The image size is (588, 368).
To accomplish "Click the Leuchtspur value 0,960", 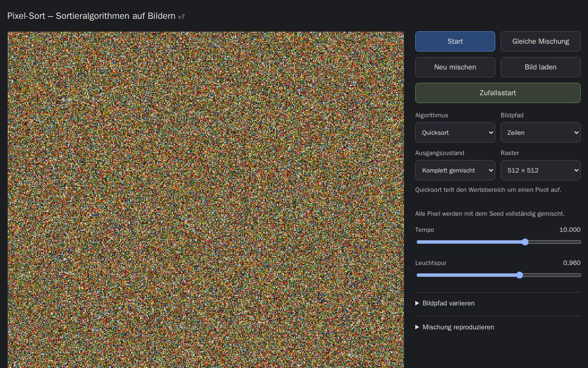I will (x=572, y=263).
